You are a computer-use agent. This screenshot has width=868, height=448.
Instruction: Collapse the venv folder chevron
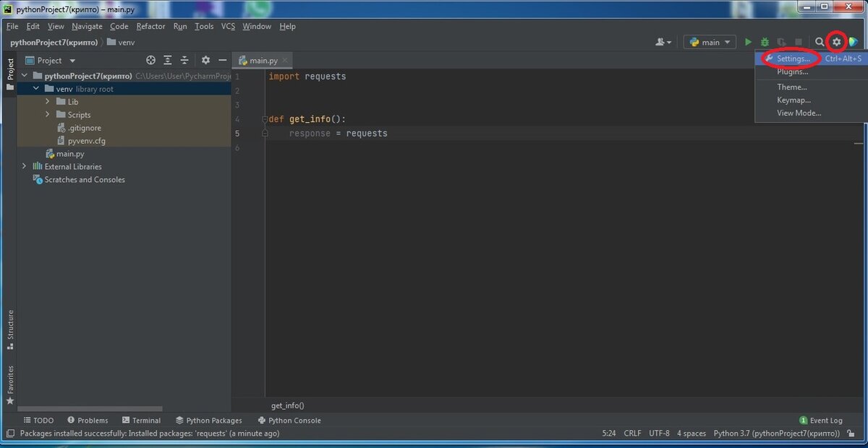36,89
